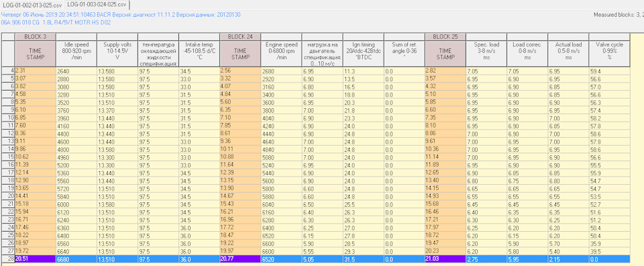Screen dimensions: 644x266
Task: Select row number 4
Action: tap(8, 71)
